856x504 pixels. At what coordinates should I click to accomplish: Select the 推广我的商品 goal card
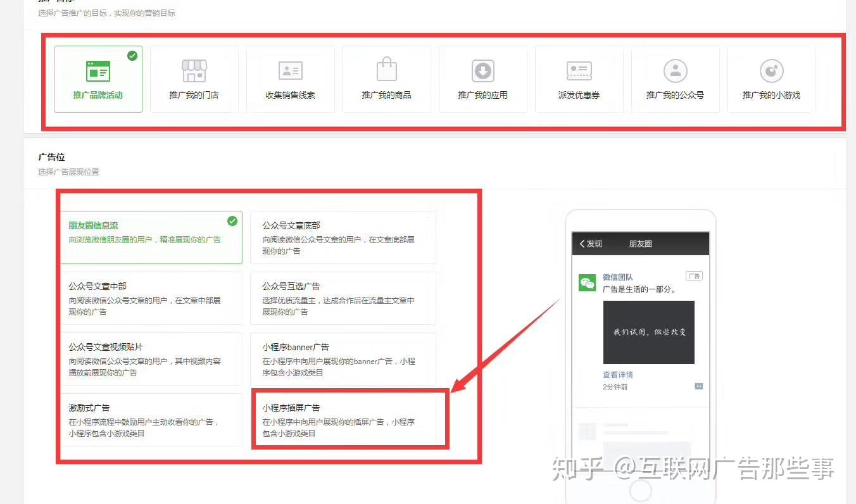(387, 79)
